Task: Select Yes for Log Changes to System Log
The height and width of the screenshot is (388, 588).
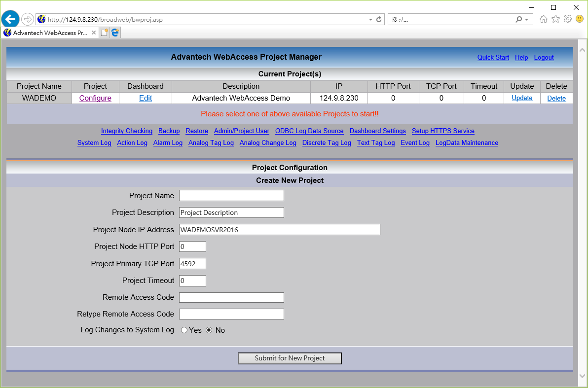Action: 184,330
